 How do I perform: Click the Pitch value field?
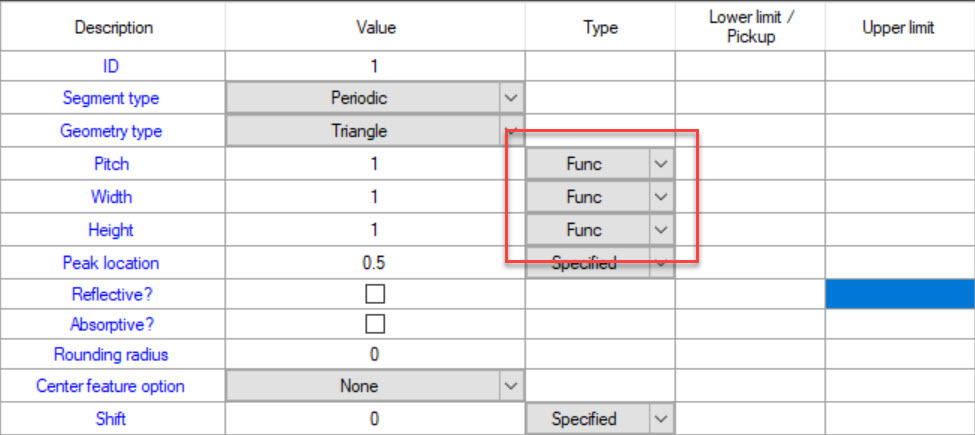tap(375, 164)
